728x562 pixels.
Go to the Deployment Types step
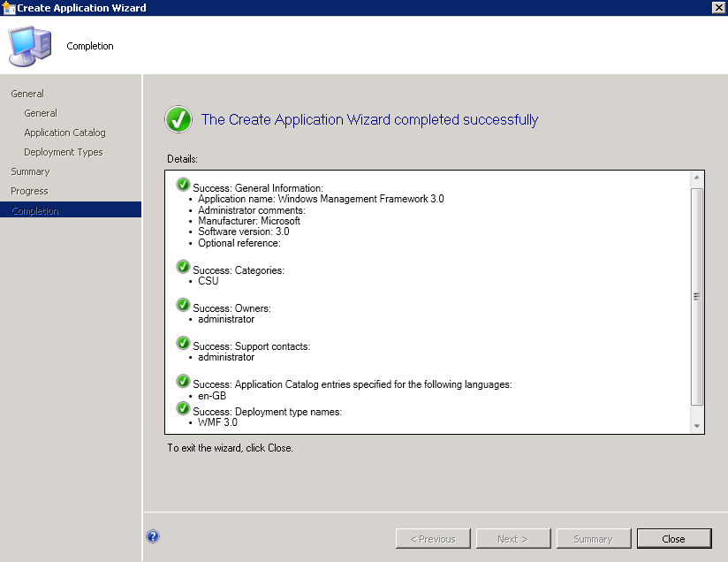[x=64, y=152]
